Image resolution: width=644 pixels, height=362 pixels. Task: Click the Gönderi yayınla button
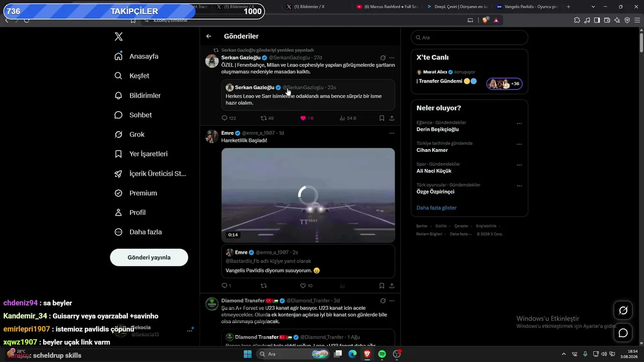coord(149,257)
